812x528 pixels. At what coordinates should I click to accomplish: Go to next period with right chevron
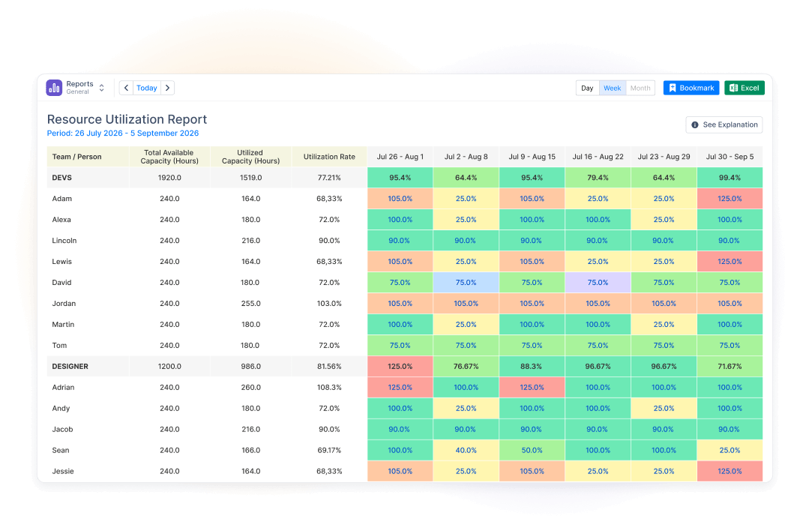[167, 88]
